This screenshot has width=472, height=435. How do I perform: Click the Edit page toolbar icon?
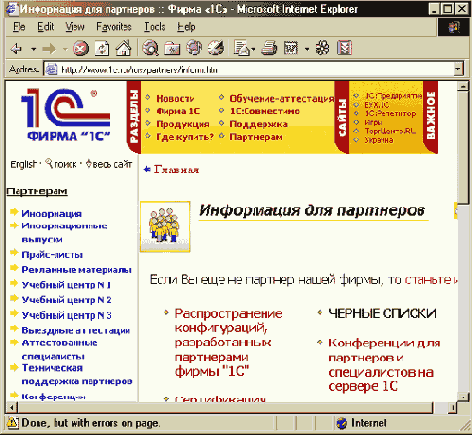(291, 48)
